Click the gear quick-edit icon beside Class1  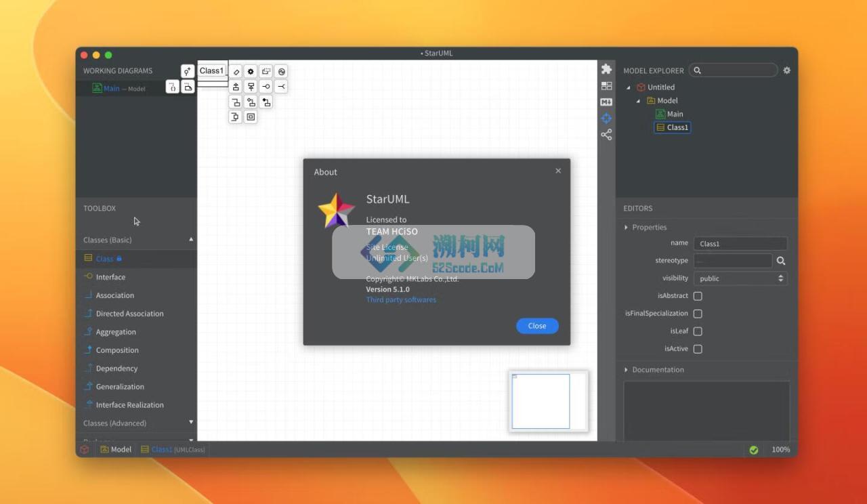[251, 71]
